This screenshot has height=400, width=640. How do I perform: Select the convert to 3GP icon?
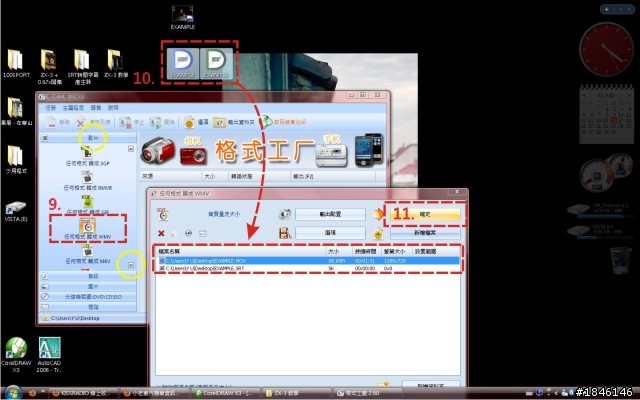point(87,153)
